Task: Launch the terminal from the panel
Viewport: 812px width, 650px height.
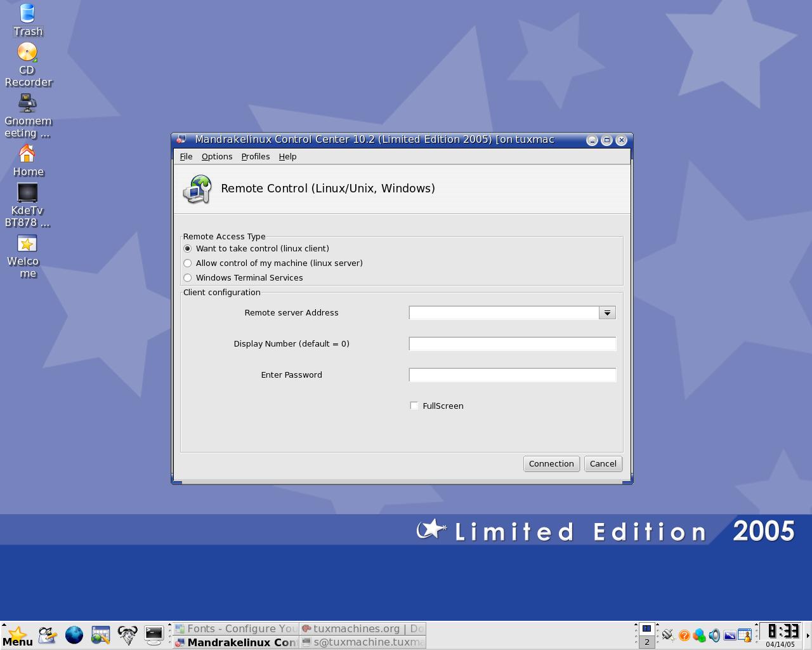Action: pos(154,635)
